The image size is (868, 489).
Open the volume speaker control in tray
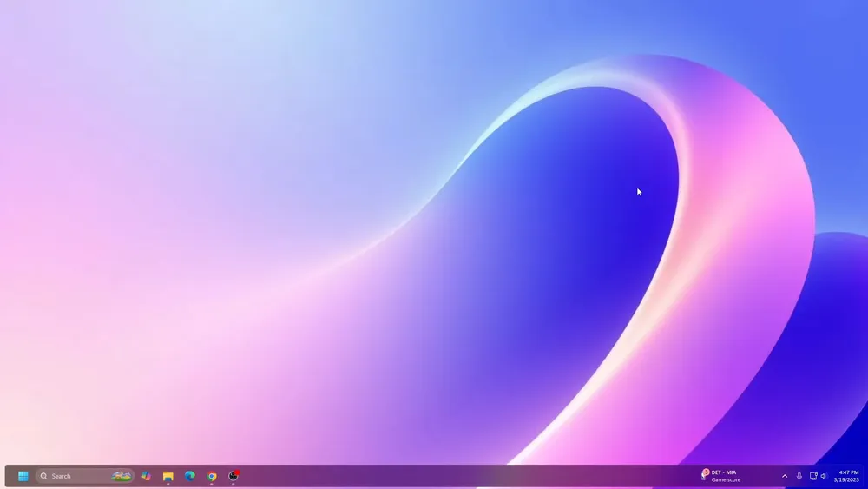[824, 476]
